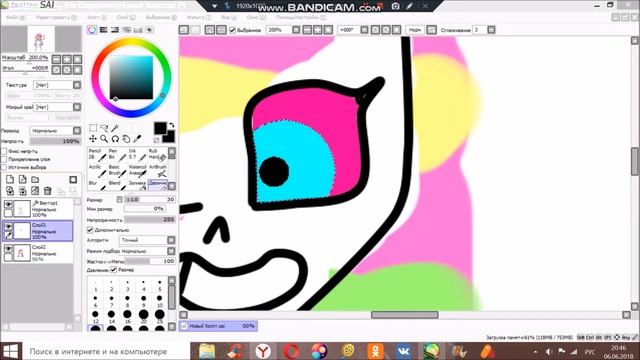Select the move tool
Viewport: 640px width, 360px height.
[93, 139]
